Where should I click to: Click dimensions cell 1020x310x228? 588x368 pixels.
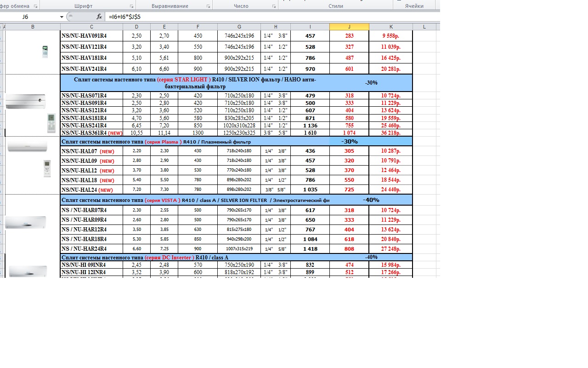coord(239,126)
